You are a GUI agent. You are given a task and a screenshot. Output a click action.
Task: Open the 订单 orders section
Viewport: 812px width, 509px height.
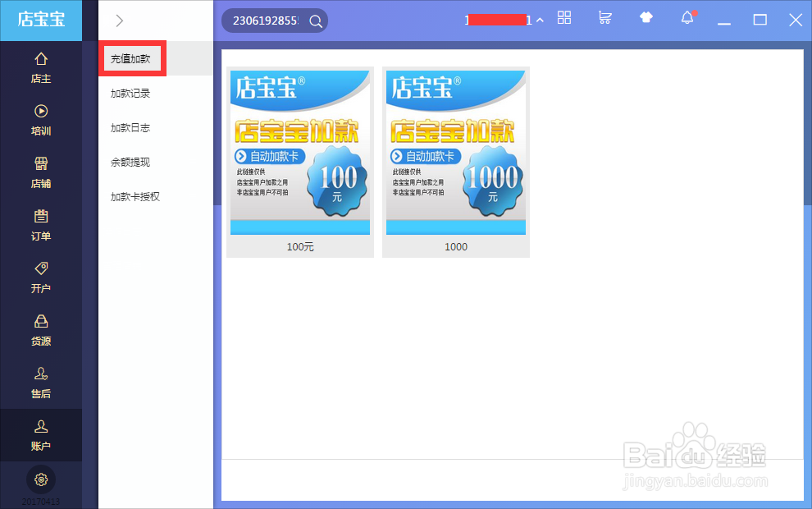coord(41,225)
